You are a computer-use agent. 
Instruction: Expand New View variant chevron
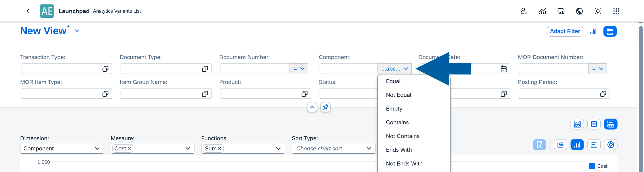[77, 31]
